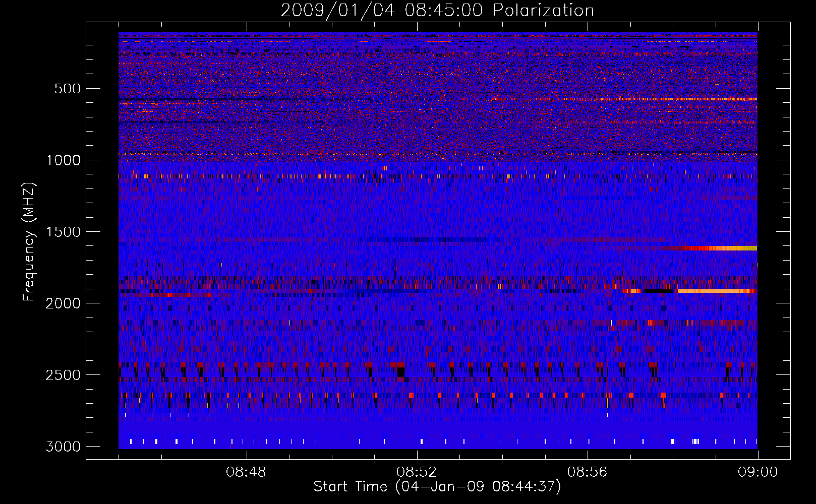Click the 1500 frequency tick label

click(64, 232)
